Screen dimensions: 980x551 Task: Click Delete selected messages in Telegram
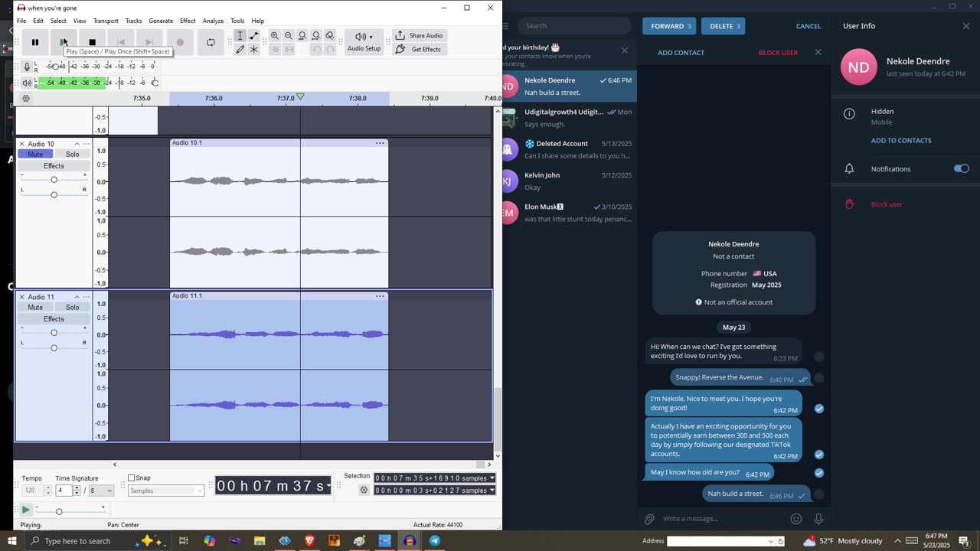[x=724, y=26]
